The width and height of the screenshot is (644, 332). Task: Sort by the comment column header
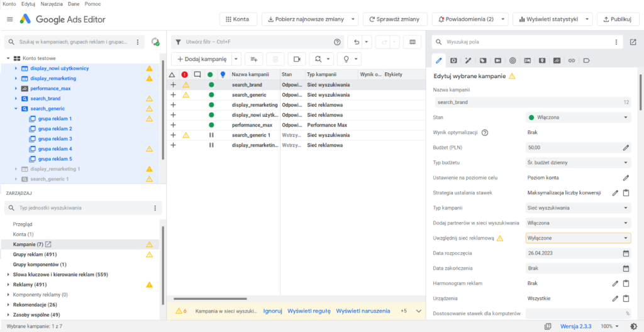tap(197, 74)
